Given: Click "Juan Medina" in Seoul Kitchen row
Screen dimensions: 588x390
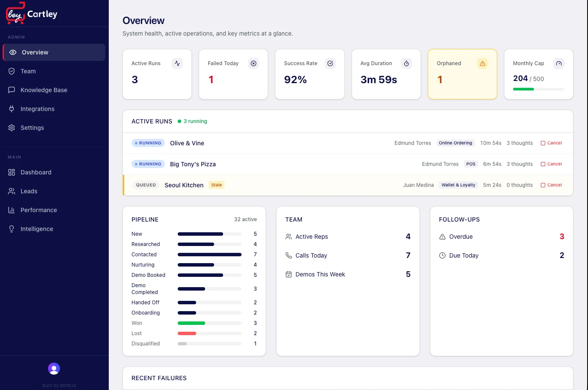Looking at the screenshot, I should [418, 185].
